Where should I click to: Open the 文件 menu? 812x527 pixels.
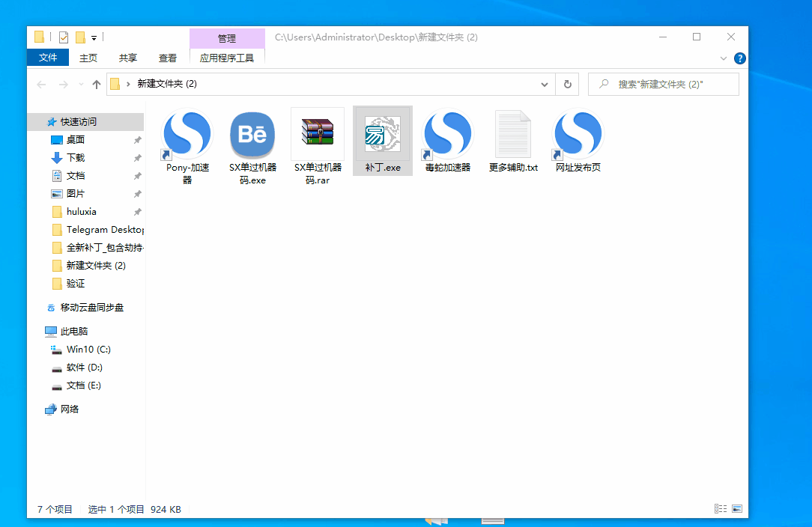pyautogui.click(x=48, y=58)
